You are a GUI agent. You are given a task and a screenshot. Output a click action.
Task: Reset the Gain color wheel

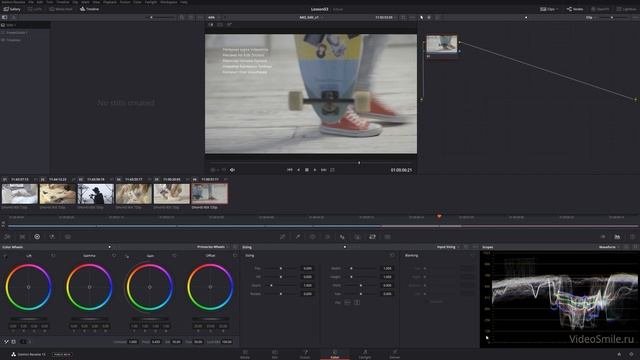pyautogui.click(x=174, y=256)
